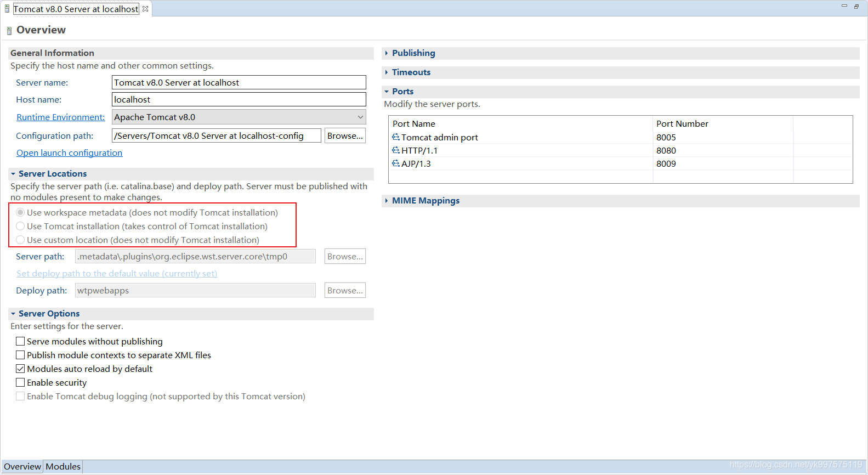The image size is (868, 475).
Task: Enable Serve modules without publishing
Action: (x=20, y=341)
